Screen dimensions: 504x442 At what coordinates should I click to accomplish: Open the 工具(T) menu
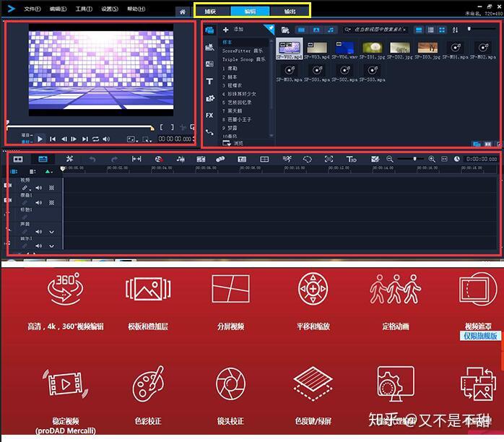(84, 9)
